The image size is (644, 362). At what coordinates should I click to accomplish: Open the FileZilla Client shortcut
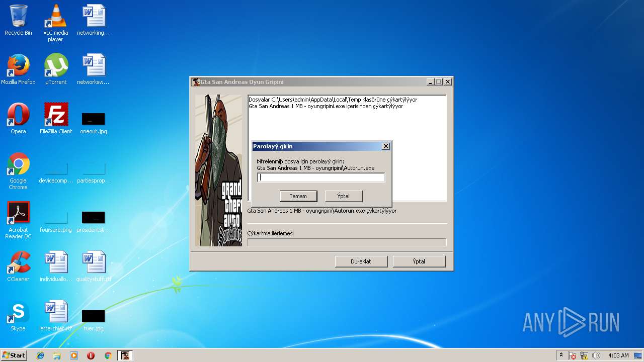click(55, 119)
